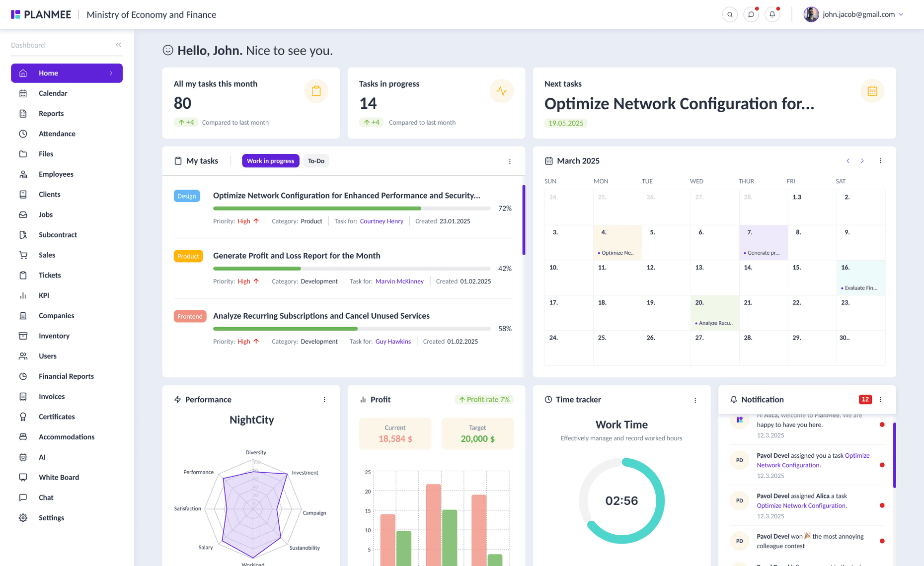This screenshot has width=924, height=566.
Task: Click the notifications list scrollbar
Action: point(895,455)
